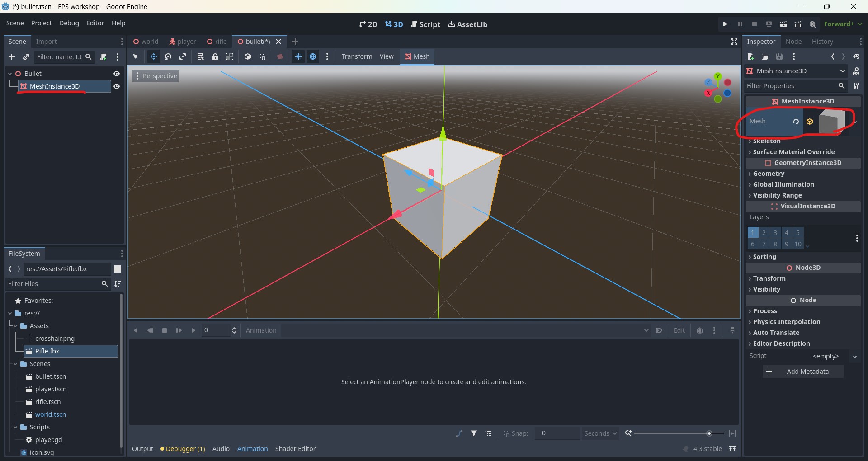
Task: Open the Debug menu
Action: pyautogui.click(x=69, y=23)
